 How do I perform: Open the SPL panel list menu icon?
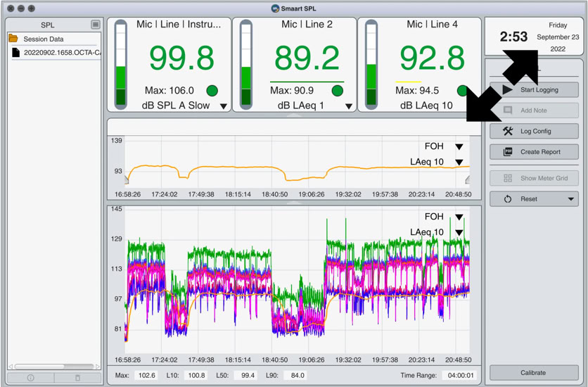point(95,25)
